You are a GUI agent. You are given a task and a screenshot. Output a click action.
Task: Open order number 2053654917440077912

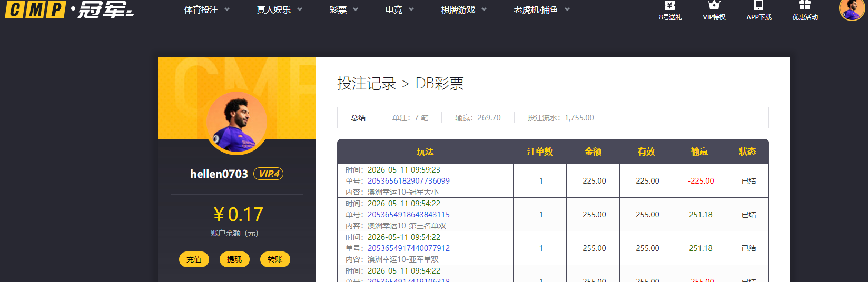(x=409, y=248)
